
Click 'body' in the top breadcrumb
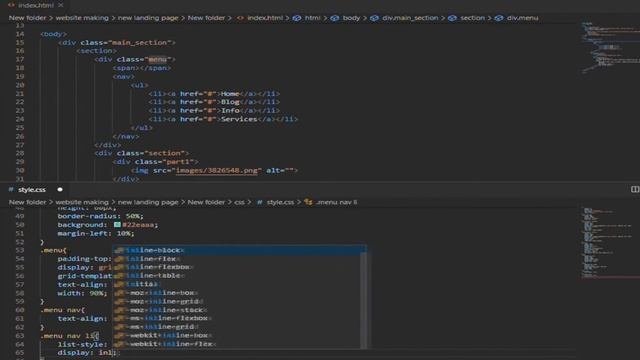pyautogui.click(x=351, y=18)
